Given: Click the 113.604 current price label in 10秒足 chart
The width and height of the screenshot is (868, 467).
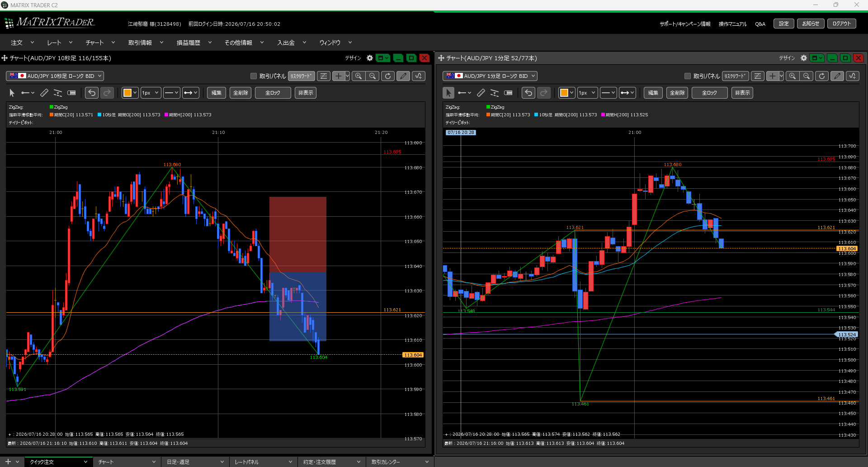Looking at the screenshot, I should point(413,355).
